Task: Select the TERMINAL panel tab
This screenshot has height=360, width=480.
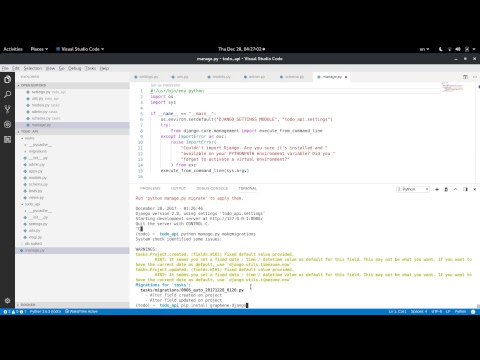Action: tap(248, 188)
